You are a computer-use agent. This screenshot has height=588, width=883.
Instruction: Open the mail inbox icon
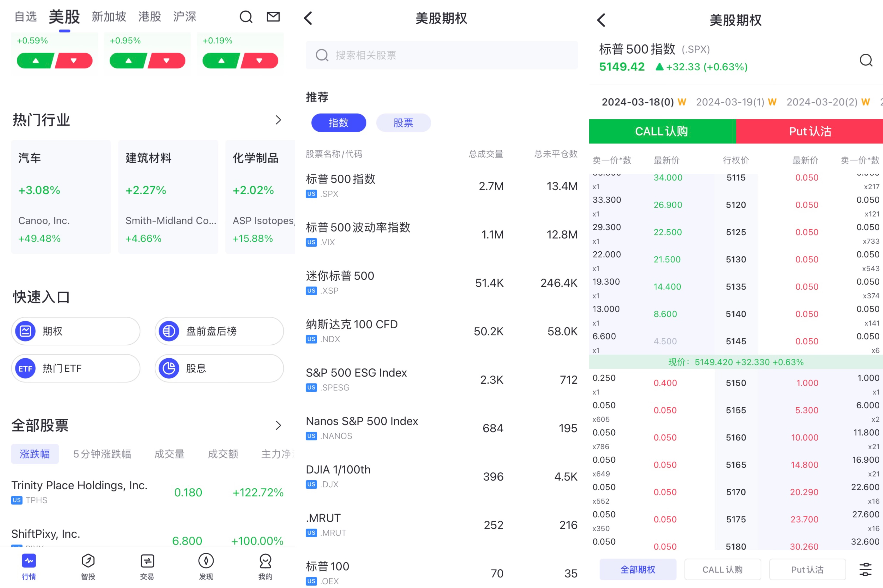pyautogui.click(x=273, y=17)
